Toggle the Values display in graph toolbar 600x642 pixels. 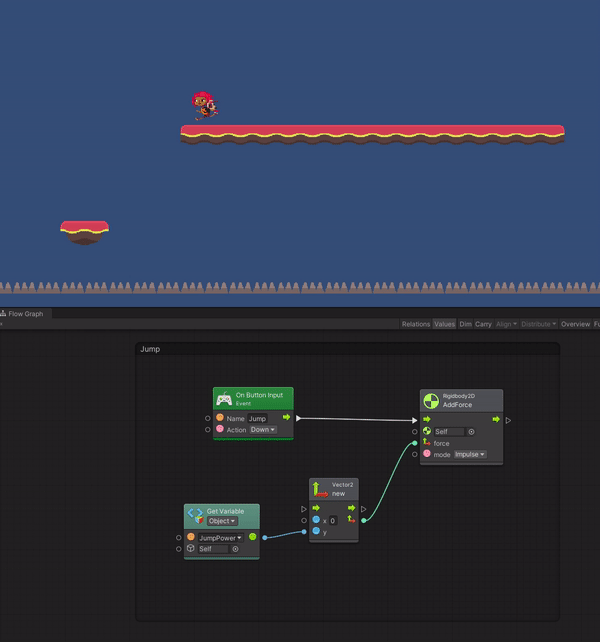444,324
